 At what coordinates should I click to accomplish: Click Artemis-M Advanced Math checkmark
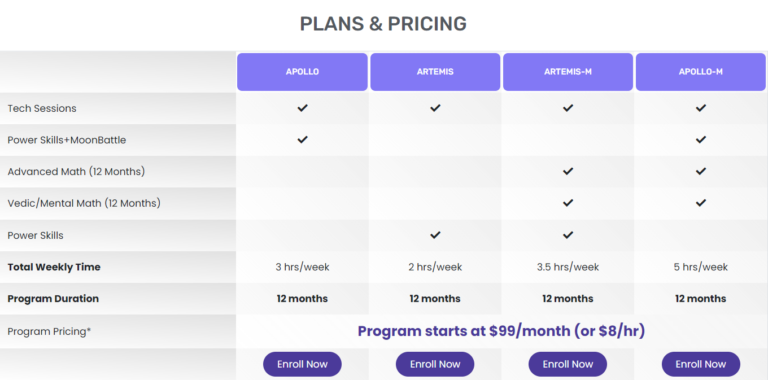tap(568, 171)
